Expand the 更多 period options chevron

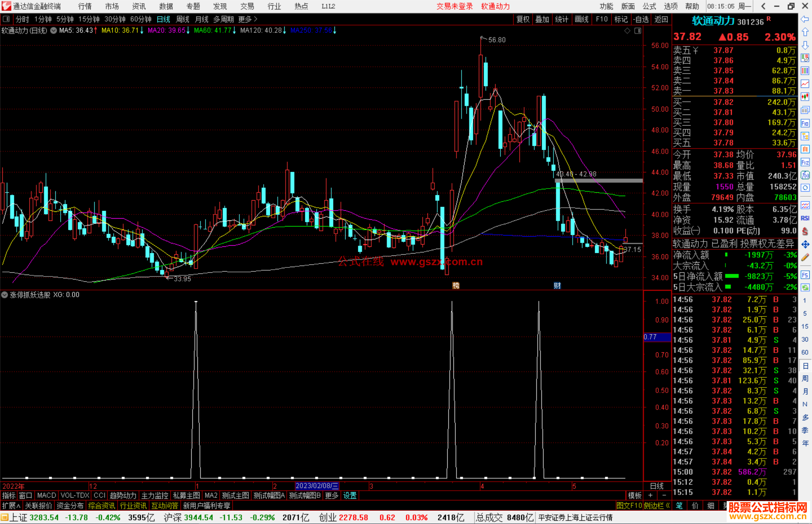(x=256, y=19)
